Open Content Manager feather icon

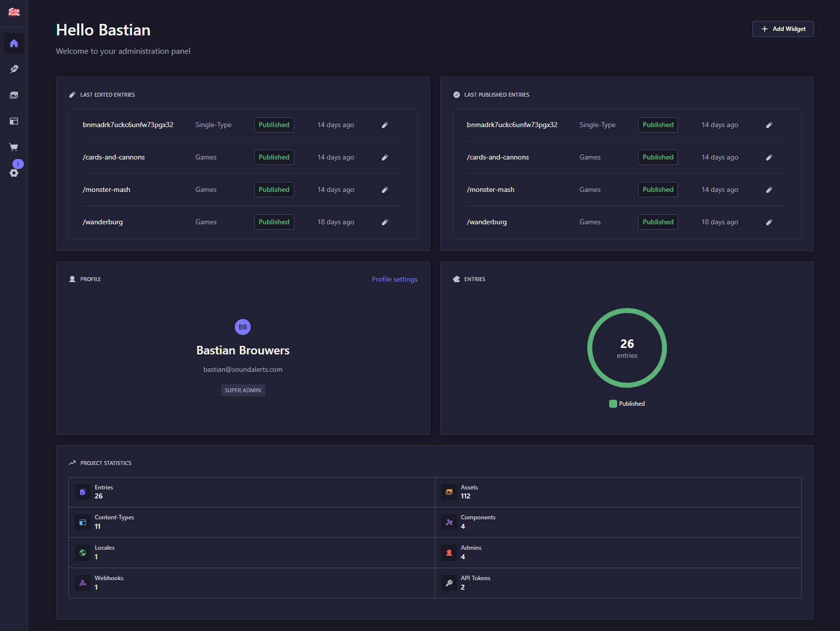tap(14, 69)
